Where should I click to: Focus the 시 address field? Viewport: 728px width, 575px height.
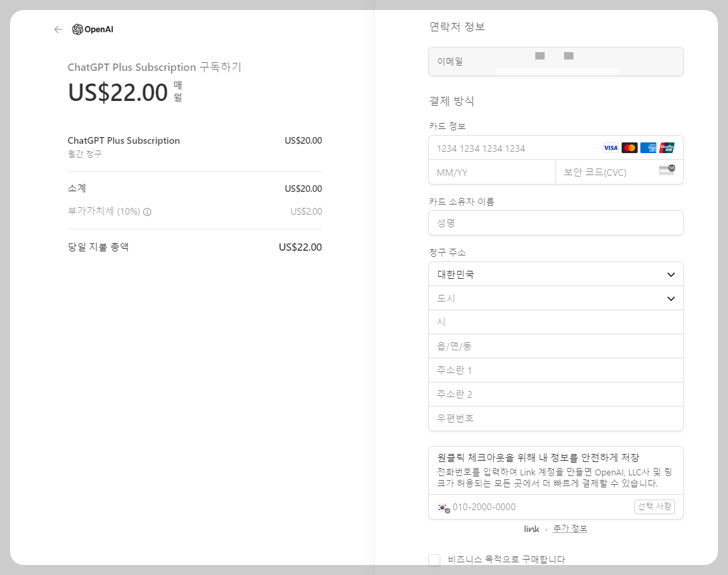[x=556, y=322]
